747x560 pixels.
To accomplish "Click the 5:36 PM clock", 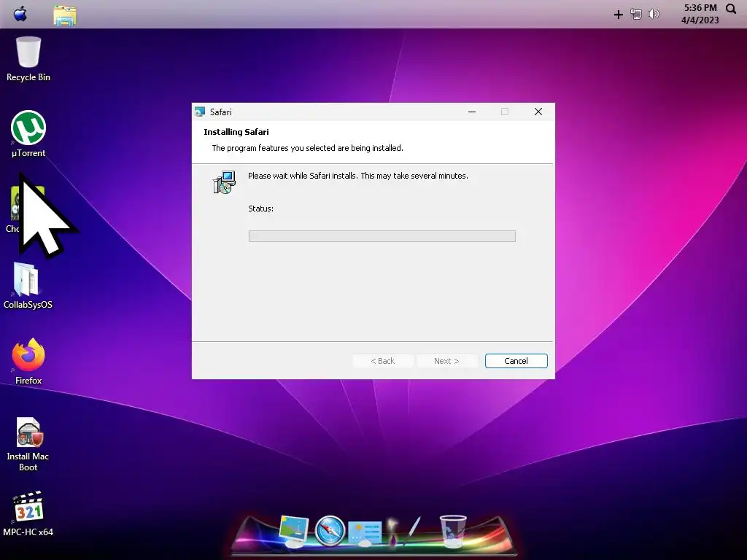I will tap(700, 7).
